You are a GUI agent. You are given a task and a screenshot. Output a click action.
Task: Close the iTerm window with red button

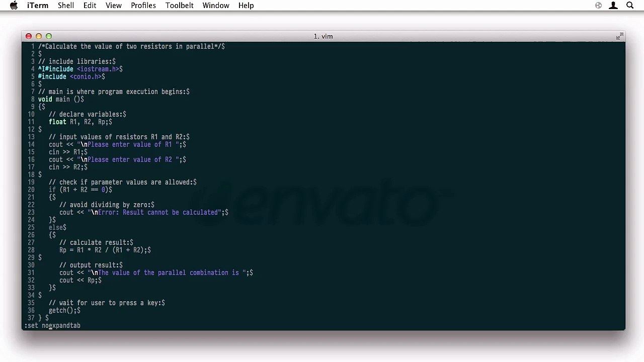(29, 36)
